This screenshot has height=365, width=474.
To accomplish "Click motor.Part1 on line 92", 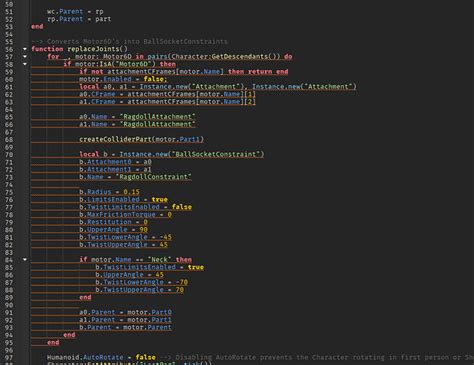I will coord(149,320).
